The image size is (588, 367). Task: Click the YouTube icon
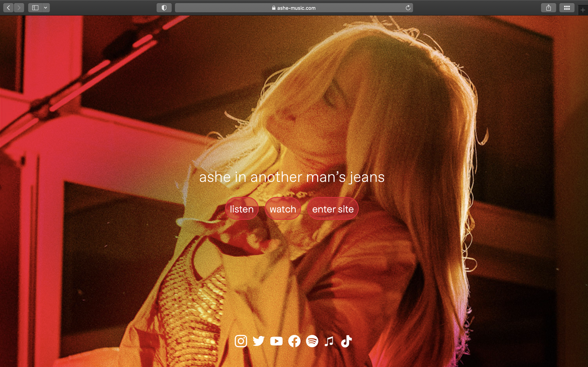(276, 341)
